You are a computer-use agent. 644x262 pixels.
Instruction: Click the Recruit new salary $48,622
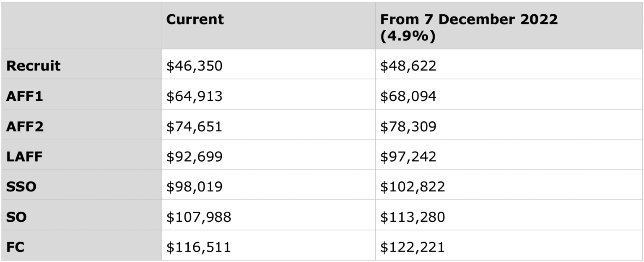click(x=408, y=66)
